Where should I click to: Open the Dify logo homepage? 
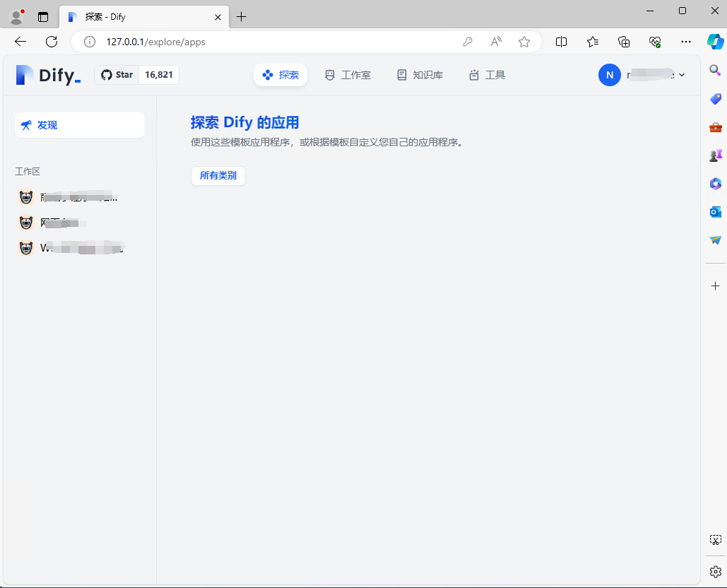tap(47, 74)
